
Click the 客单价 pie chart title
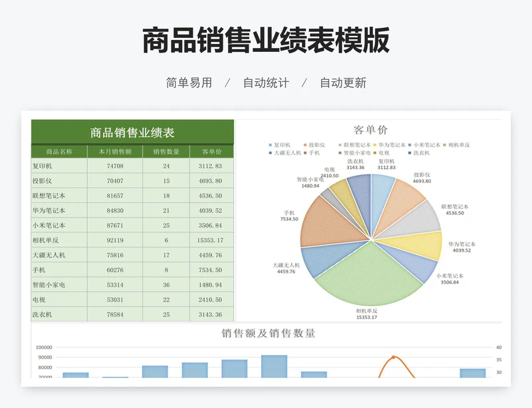pos(370,130)
